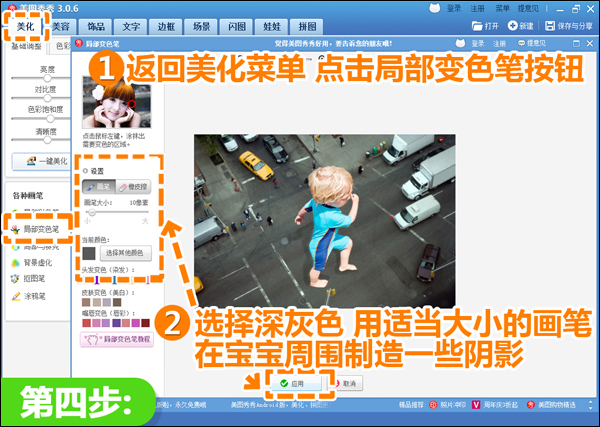Switch to 画笔 brush mode
Screen dimensions: 600x427
click(99, 187)
